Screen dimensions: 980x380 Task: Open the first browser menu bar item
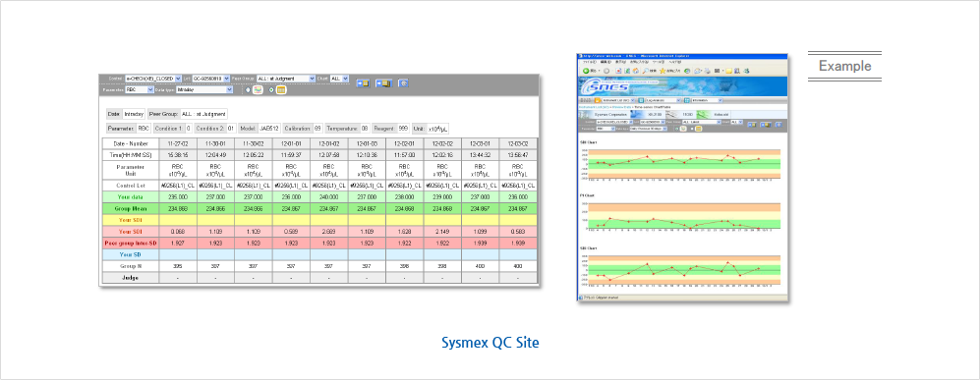point(590,62)
